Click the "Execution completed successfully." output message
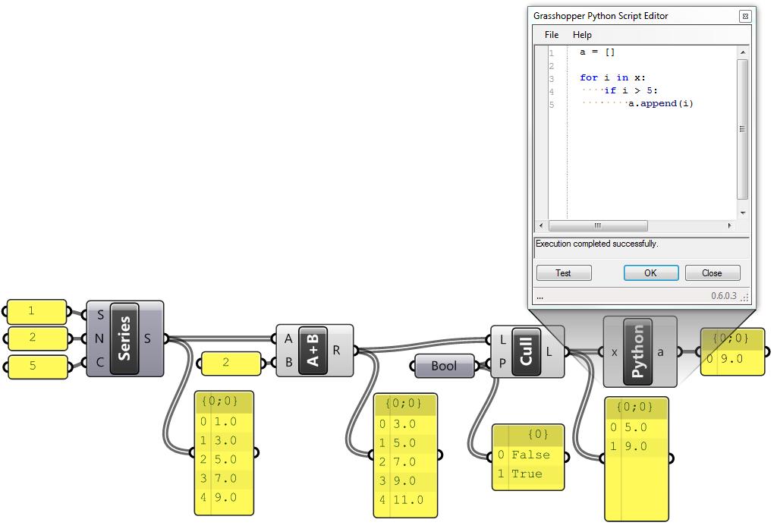This screenshot has width=777, height=532. [596, 244]
